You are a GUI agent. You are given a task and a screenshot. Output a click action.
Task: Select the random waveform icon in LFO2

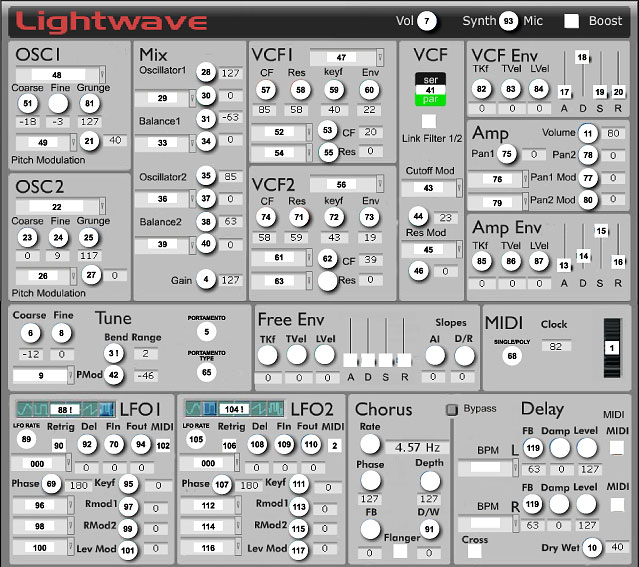275,408
